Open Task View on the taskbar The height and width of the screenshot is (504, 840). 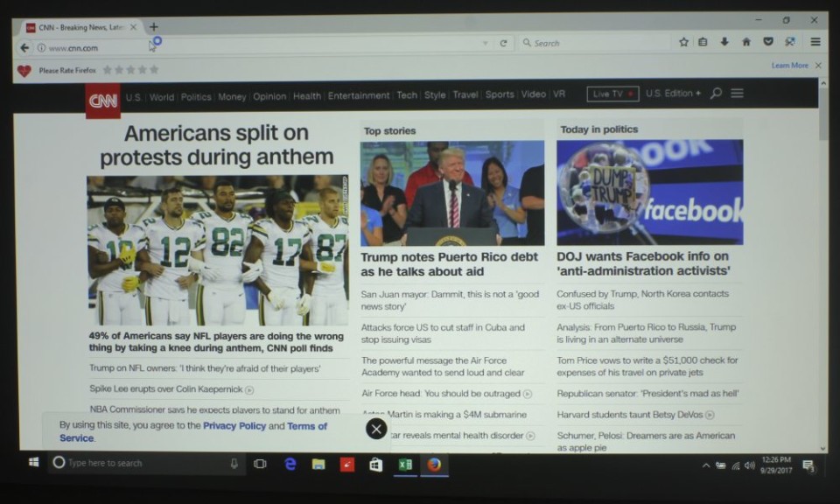point(260,464)
